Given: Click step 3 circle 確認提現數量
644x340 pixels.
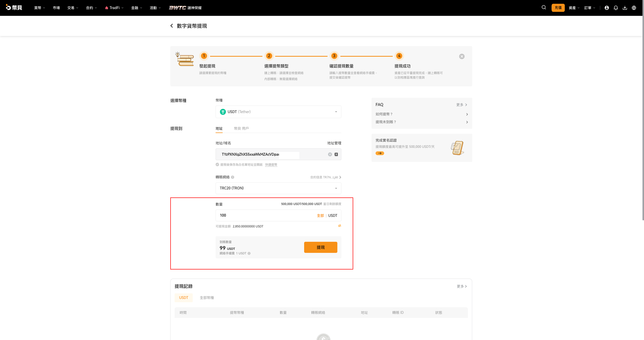Looking at the screenshot, I should [334, 56].
